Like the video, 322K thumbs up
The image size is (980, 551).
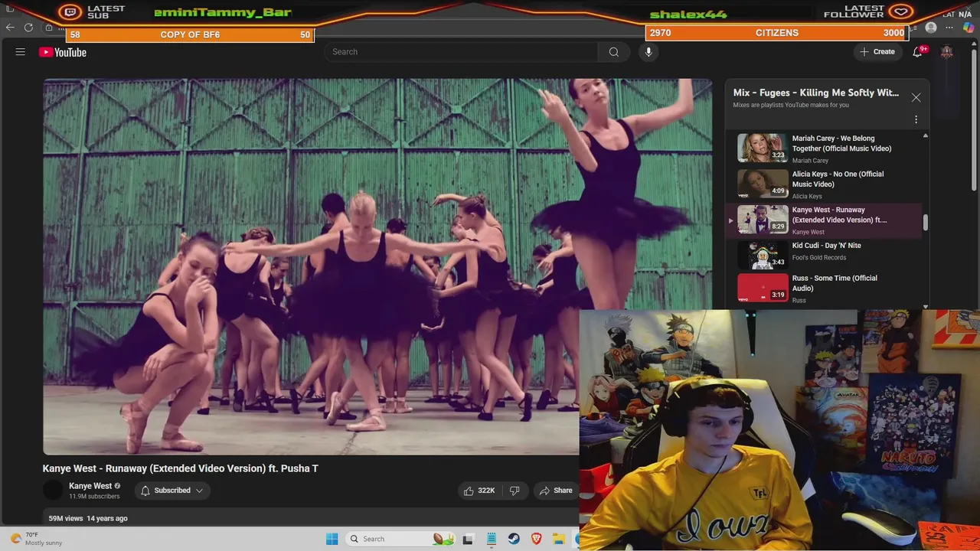[x=479, y=491]
